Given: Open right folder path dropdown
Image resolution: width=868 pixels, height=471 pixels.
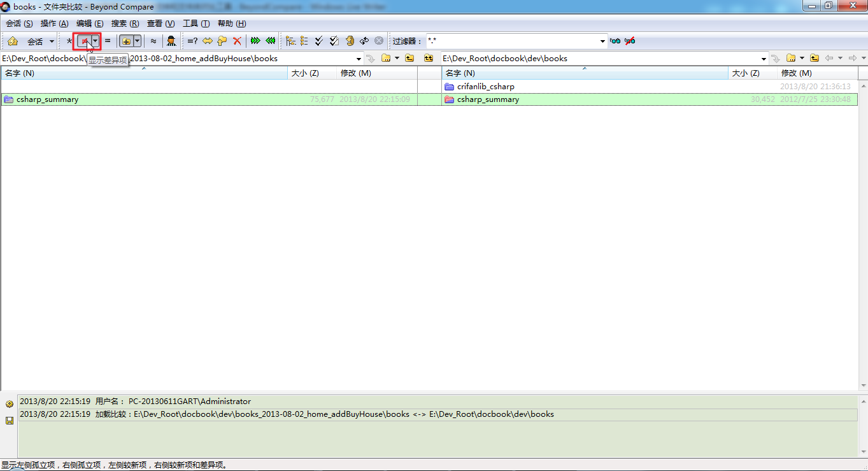Looking at the screenshot, I should [764, 59].
